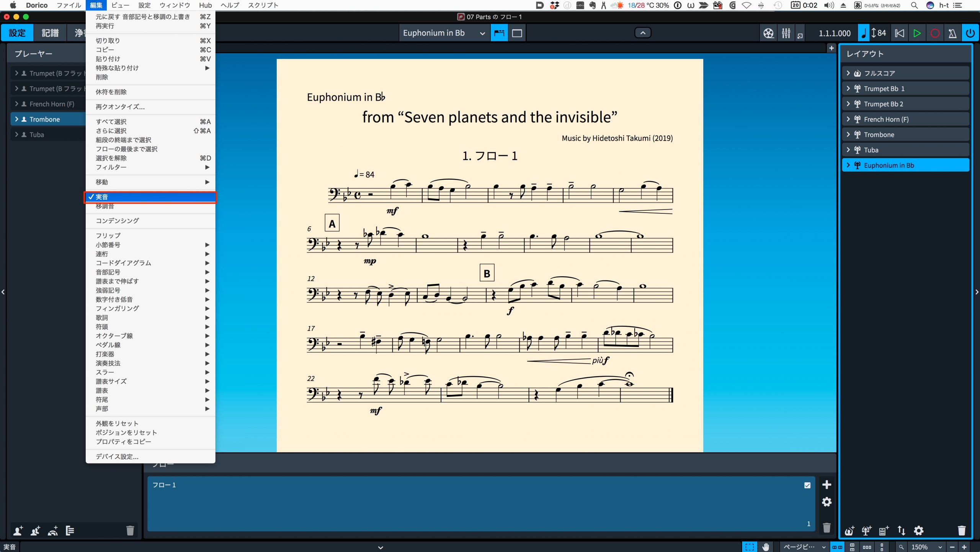Add solo player icon at bottom left
Viewport: 980px width, 552px height.
tap(18, 531)
